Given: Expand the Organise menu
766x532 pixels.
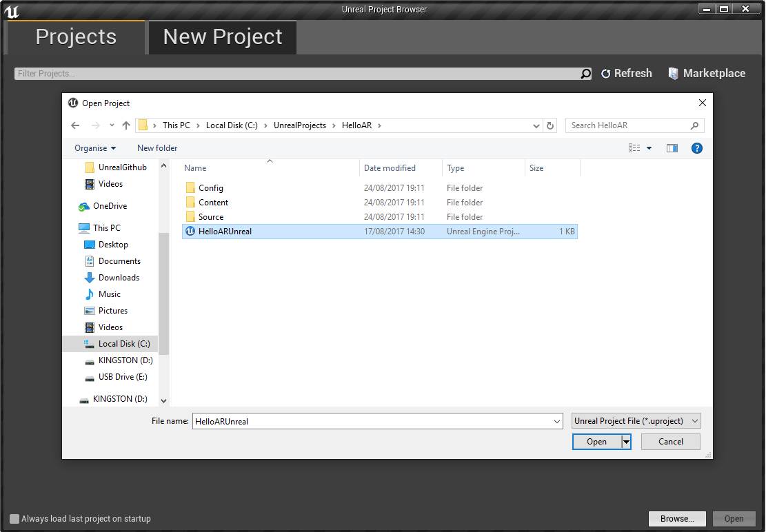Looking at the screenshot, I should pyautogui.click(x=95, y=148).
